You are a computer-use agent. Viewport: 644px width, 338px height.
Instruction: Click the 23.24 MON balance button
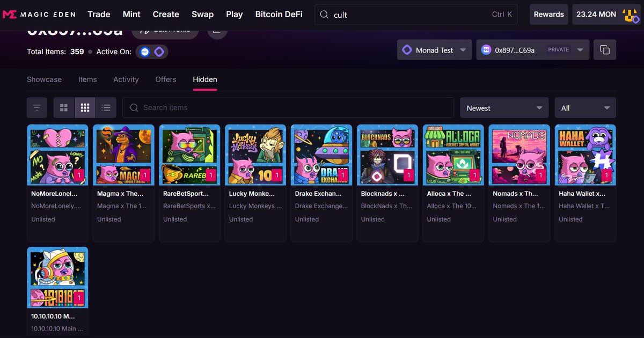click(x=606, y=14)
